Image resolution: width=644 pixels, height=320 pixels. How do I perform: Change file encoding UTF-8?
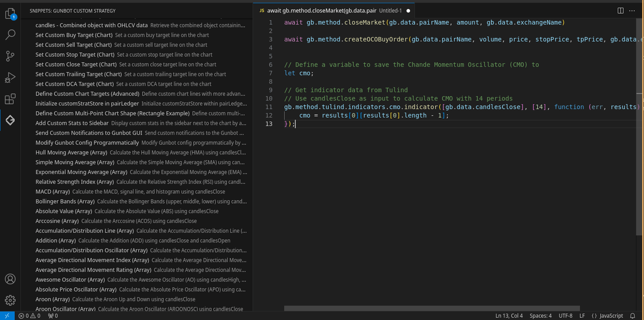566,315
